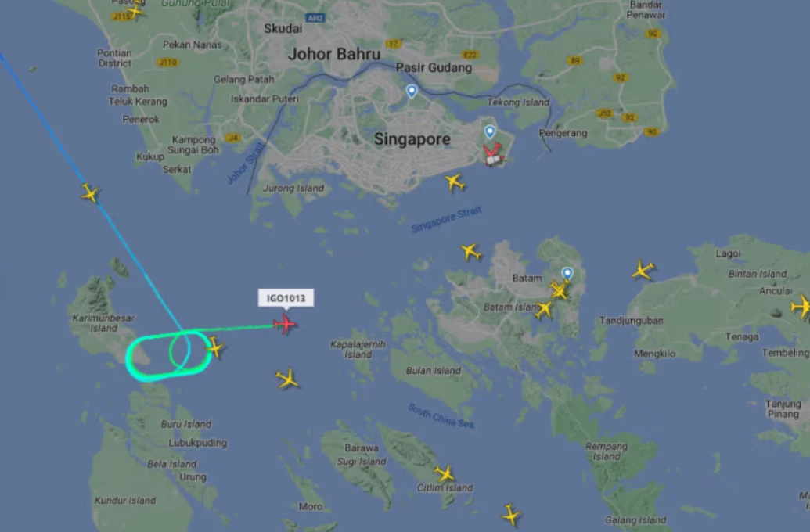Open the blue airport pin in northern Singapore
The width and height of the screenshot is (810, 532).
point(411,92)
